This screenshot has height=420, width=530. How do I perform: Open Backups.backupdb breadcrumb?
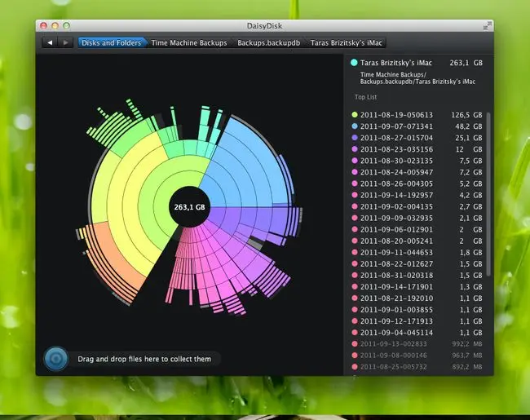point(269,42)
